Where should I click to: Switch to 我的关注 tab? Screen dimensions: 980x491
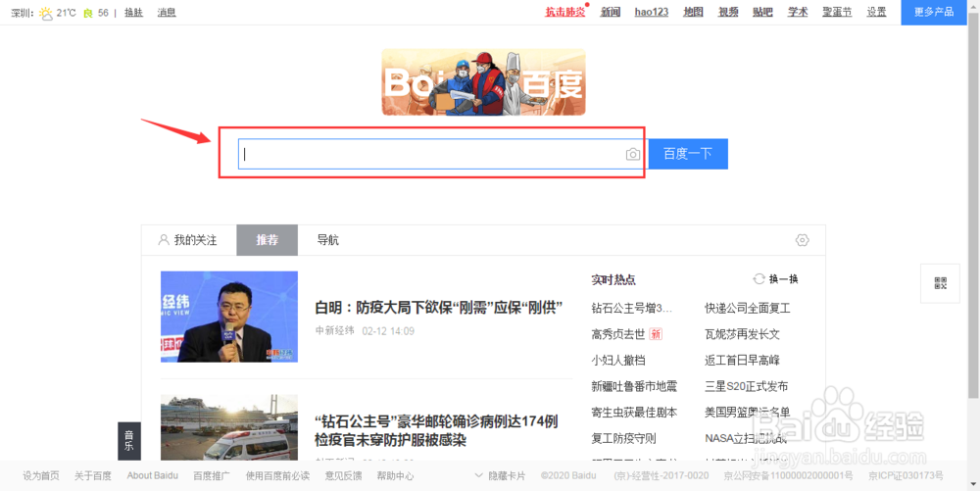188,240
